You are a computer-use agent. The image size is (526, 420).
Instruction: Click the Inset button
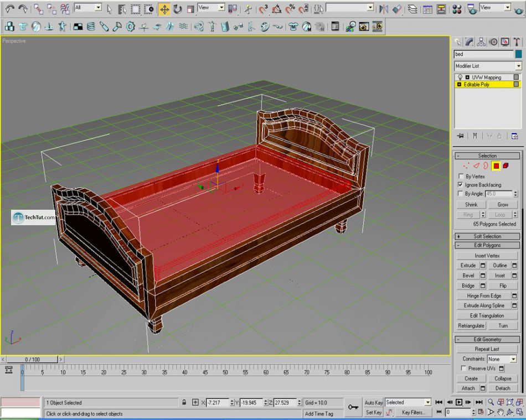[499, 276]
